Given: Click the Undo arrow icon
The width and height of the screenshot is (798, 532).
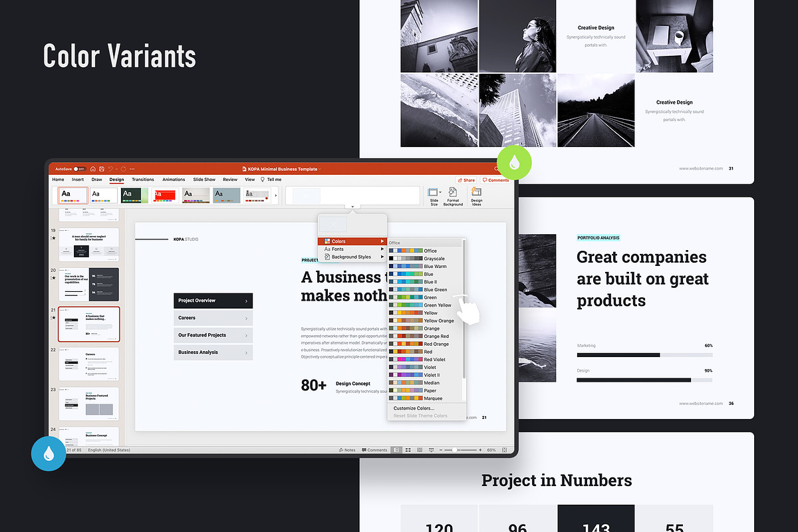Looking at the screenshot, I should [110, 169].
